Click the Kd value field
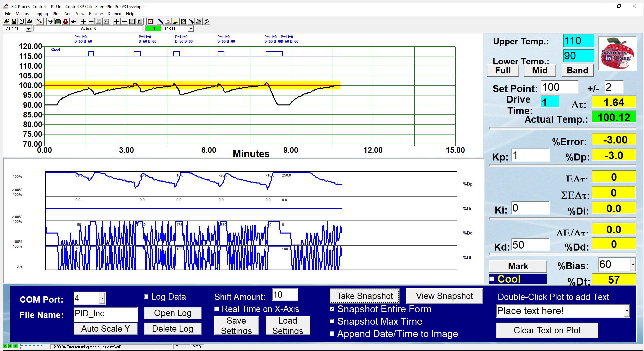 tap(530, 245)
